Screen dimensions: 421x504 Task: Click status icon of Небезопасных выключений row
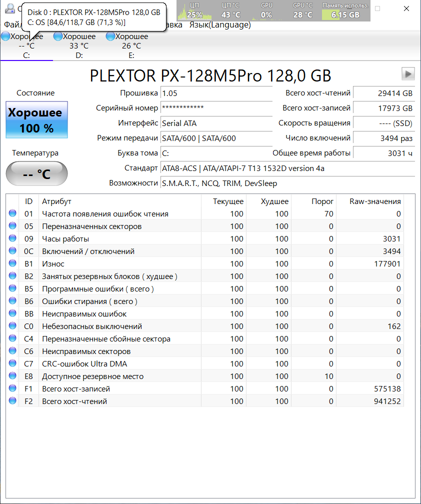click(12, 325)
